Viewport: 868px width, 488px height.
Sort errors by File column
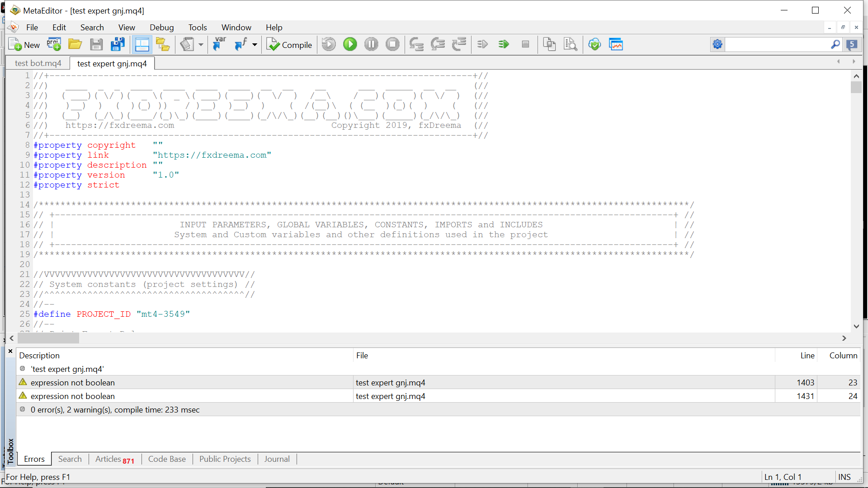[564, 356]
